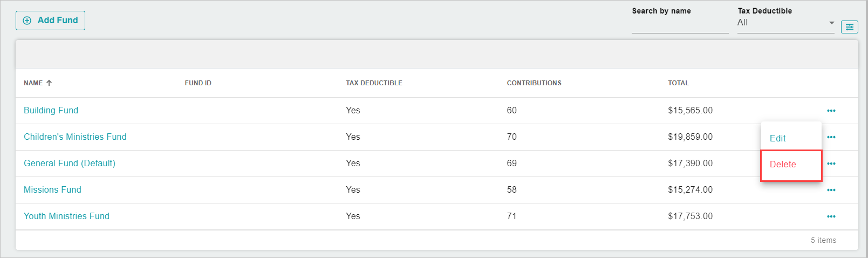868x258 pixels.
Task: Open the Children's Ministries Fund link
Action: click(x=75, y=137)
